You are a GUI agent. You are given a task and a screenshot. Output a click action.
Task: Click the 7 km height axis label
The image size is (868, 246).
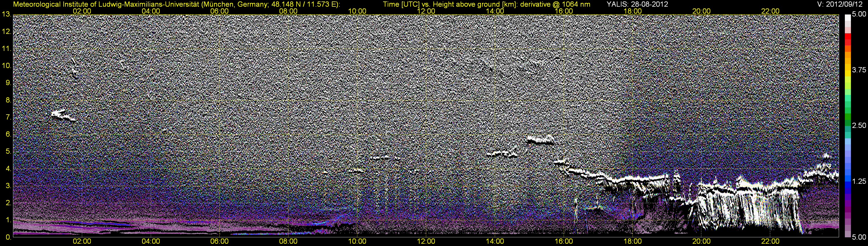click(x=8, y=117)
